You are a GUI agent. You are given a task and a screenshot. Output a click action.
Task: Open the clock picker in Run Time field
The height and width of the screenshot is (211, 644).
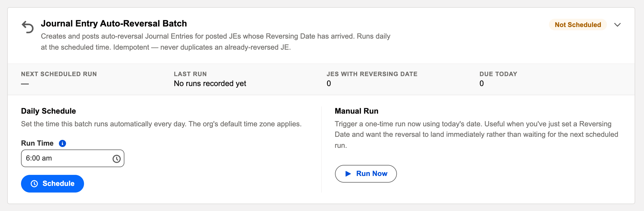[116, 159]
